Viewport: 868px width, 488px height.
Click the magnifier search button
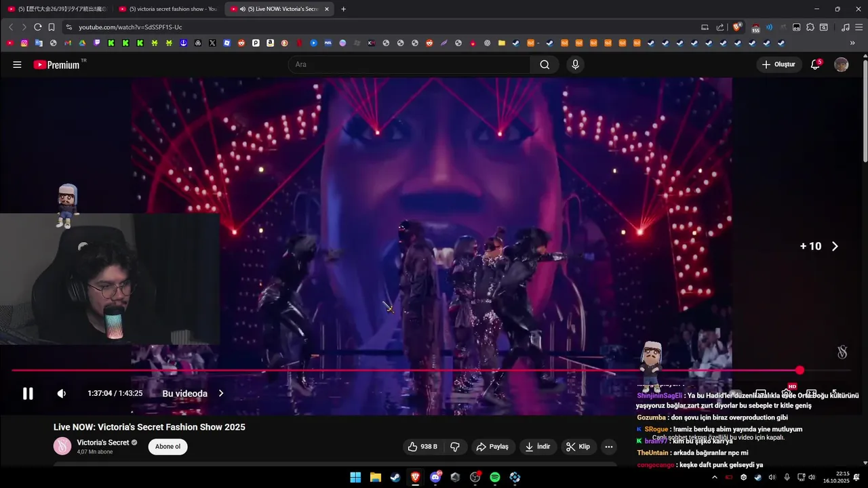pyautogui.click(x=545, y=64)
